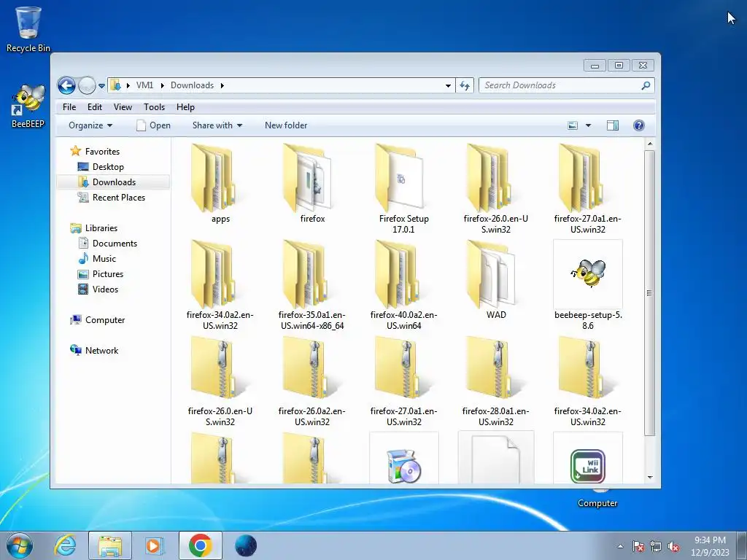This screenshot has width=747, height=560.
Task: Open the Help menu
Action: (x=185, y=107)
